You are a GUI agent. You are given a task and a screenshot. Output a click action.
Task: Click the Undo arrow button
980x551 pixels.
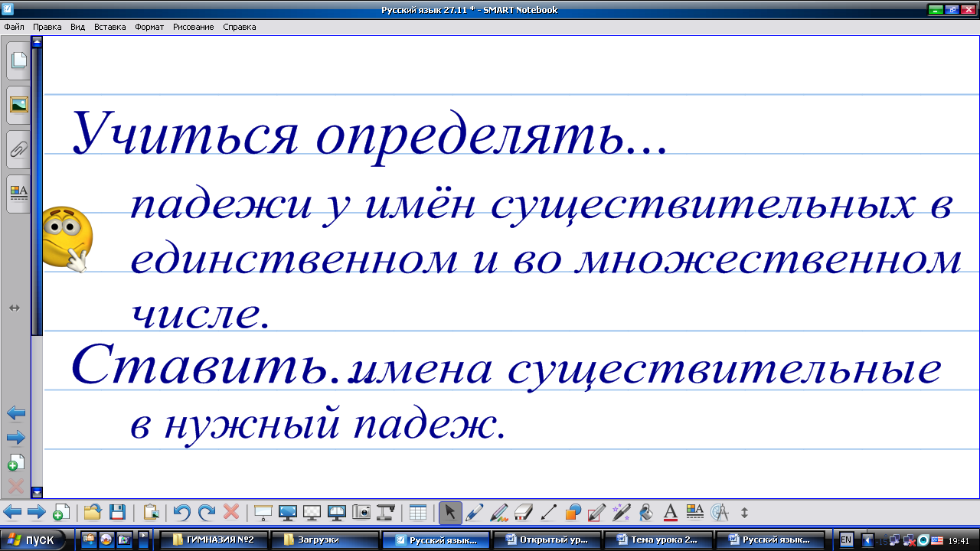coord(181,512)
